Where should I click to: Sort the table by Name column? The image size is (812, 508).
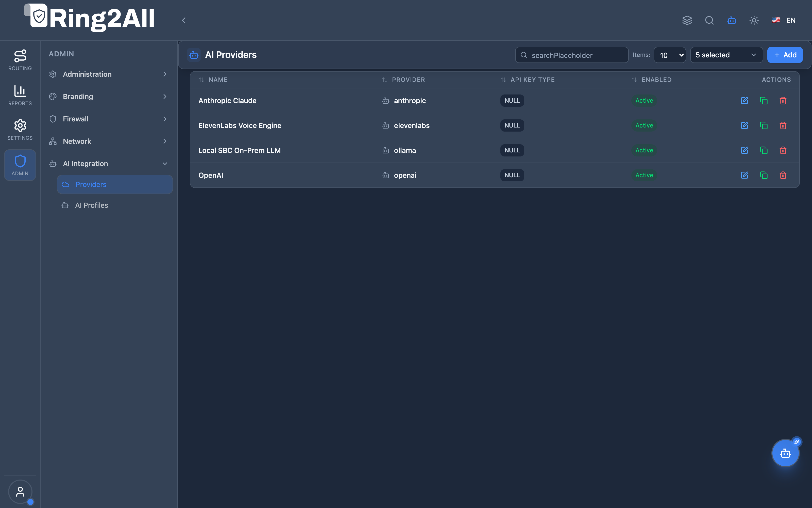[x=213, y=80]
